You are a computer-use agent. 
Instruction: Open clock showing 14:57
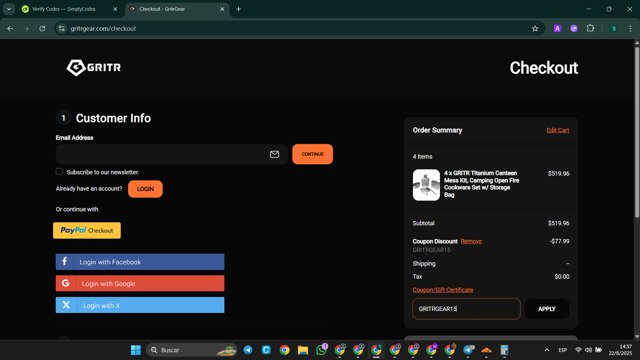click(x=620, y=350)
